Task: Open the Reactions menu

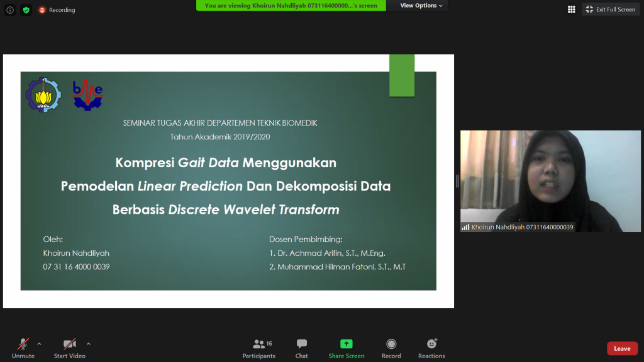Action: [x=431, y=348]
